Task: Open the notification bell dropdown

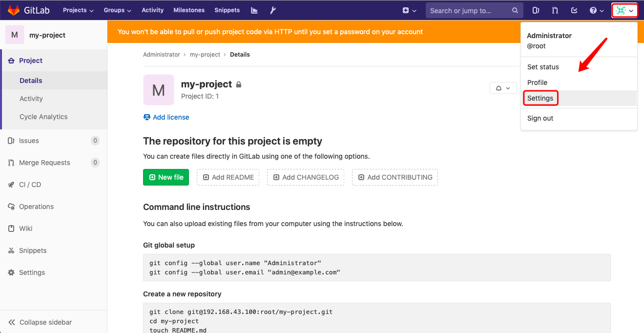Action: pyautogui.click(x=503, y=88)
